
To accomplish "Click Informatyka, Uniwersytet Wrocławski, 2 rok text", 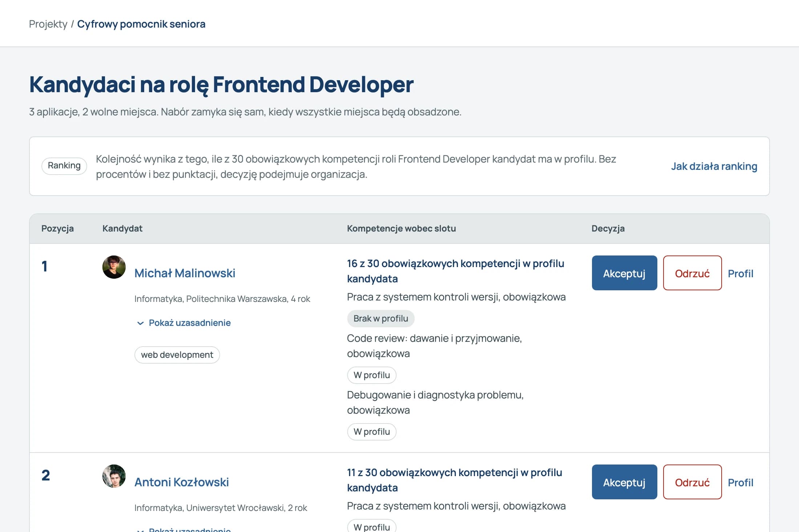I will tap(220, 508).
